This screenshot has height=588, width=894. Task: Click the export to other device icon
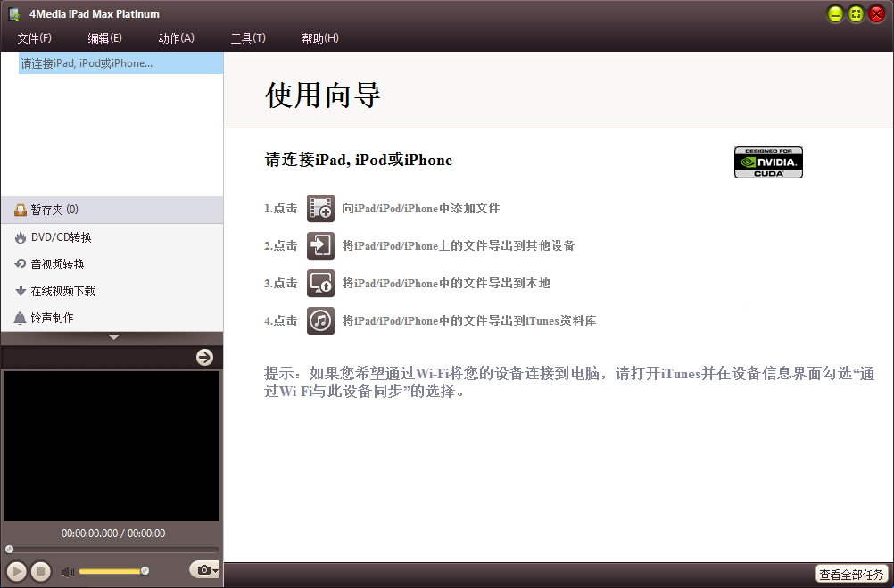coord(321,245)
